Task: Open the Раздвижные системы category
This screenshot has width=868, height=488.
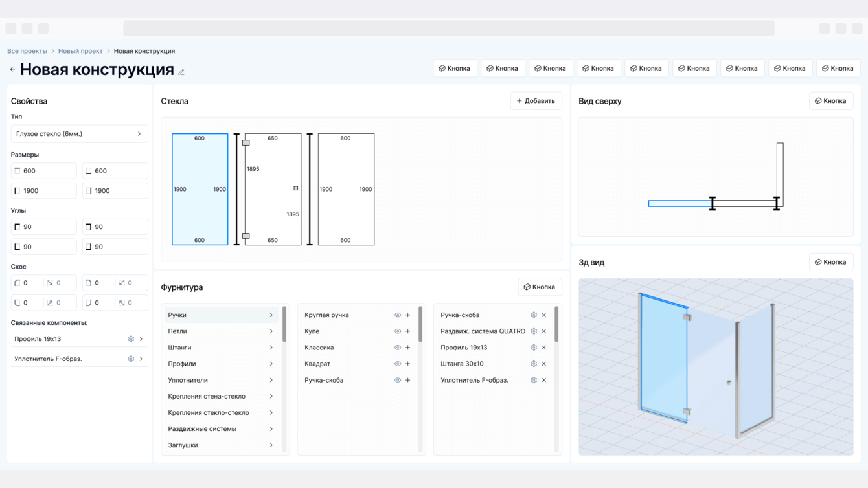Action: point(221,428)
